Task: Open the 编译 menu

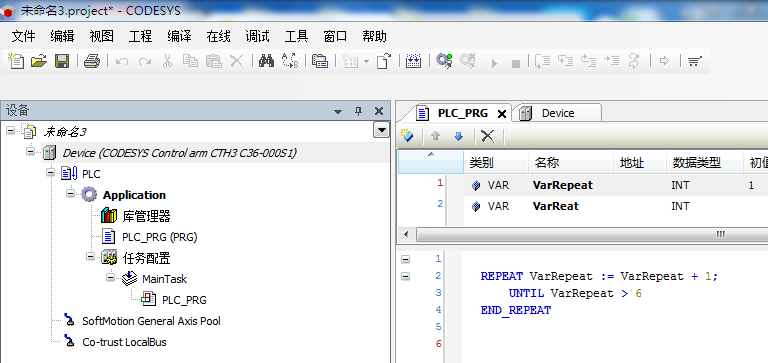Action: (179, 36)
